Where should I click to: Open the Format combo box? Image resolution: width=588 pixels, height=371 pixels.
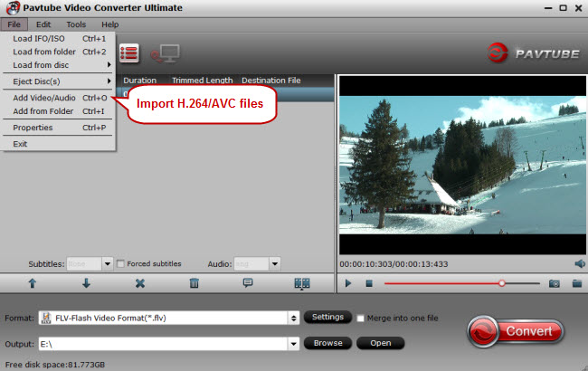click(169, 319)
